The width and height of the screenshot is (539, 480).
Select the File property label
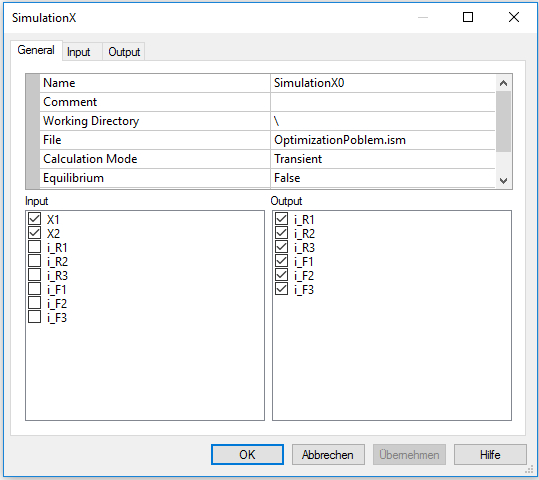(x=155, y=140)
